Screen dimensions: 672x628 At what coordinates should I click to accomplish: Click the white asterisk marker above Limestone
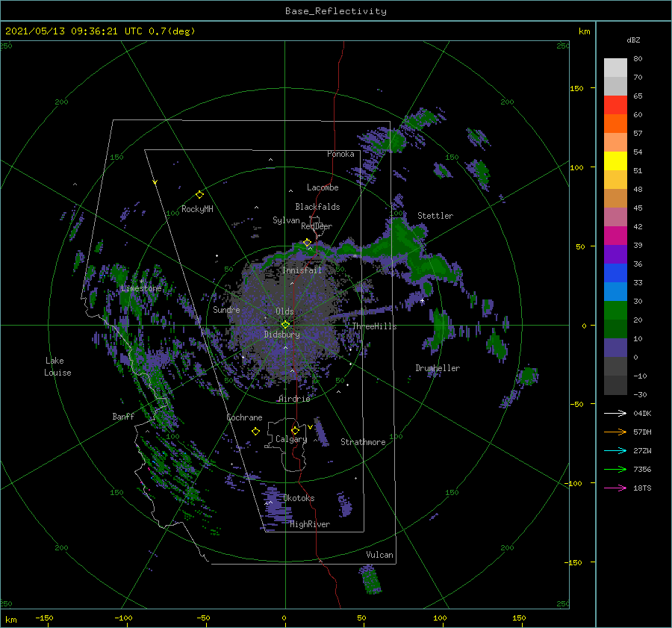click(141, 282)
